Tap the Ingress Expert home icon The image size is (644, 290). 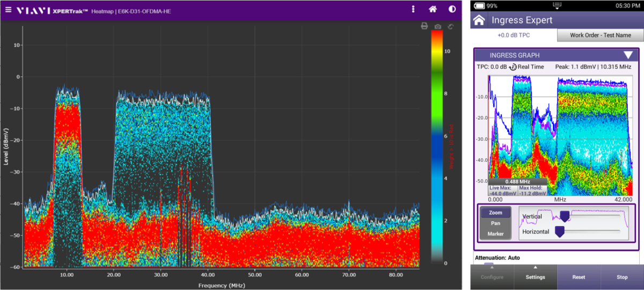pos(479,20)
